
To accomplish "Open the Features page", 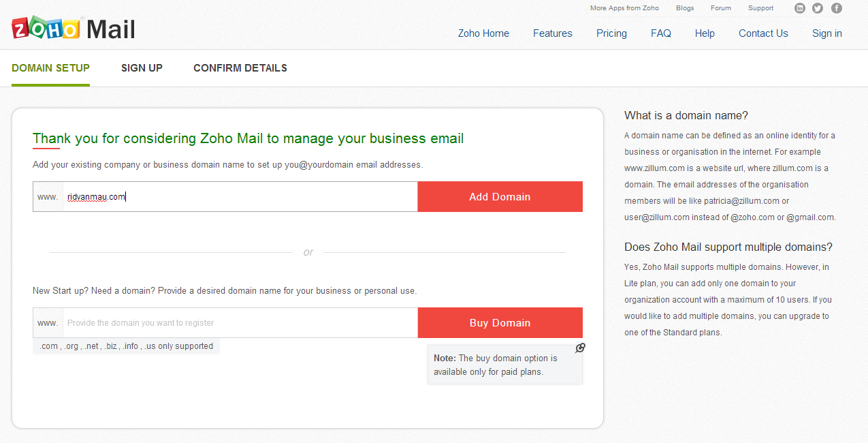I will [x=553, y=33].
